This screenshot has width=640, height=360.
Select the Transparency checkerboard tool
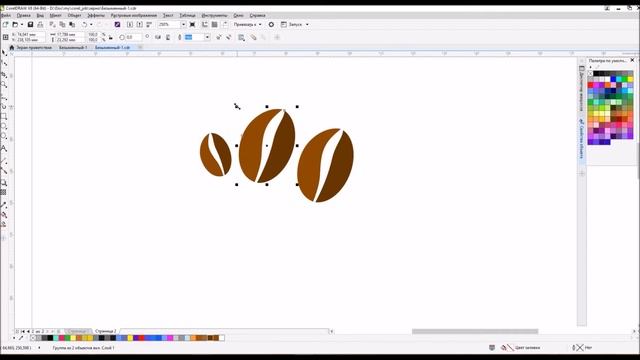(4, 192)
